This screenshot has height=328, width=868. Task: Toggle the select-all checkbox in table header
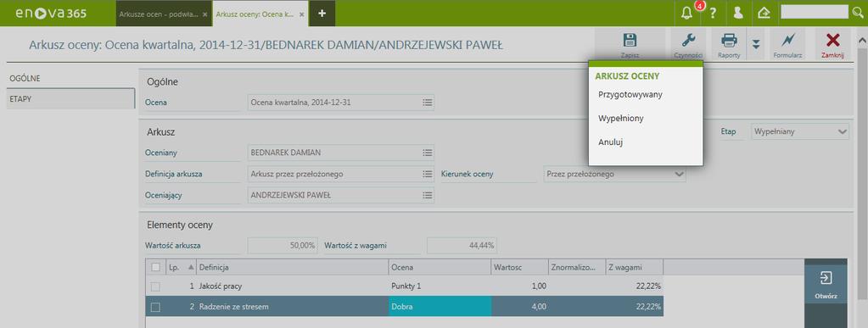(x=155, y=267)
